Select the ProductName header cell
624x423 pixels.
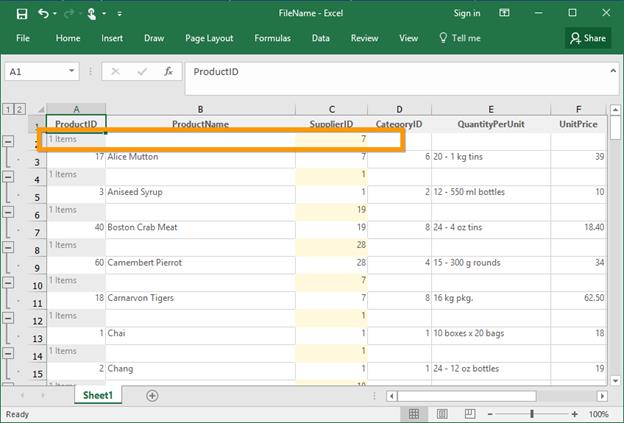pos(201,124)
